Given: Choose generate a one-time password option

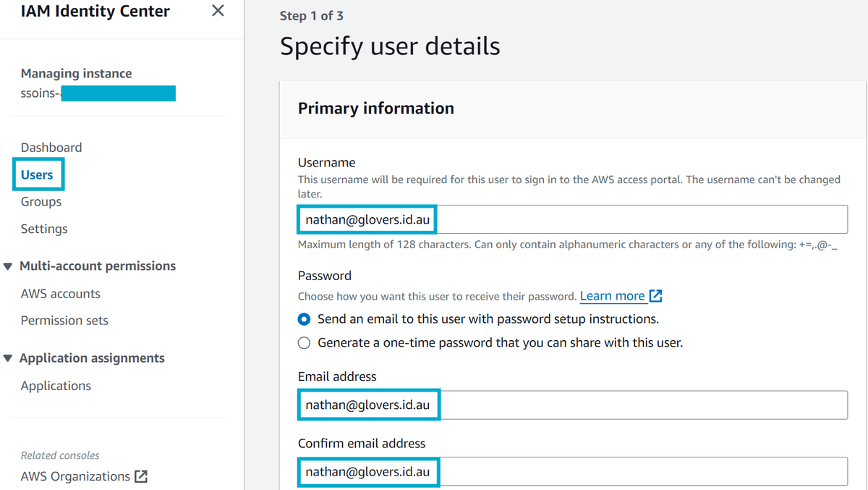Looking at the screenshot, I should coord(304,342).
